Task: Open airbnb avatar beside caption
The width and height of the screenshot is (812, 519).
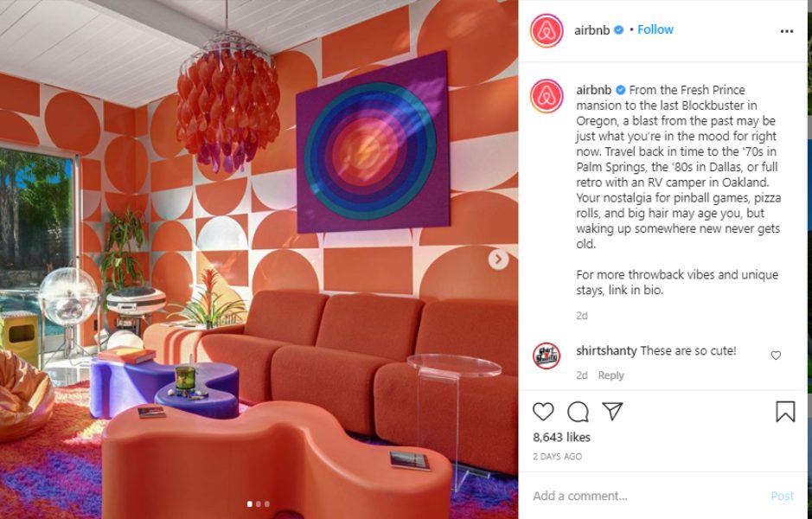Action: [x=547, y=96]
